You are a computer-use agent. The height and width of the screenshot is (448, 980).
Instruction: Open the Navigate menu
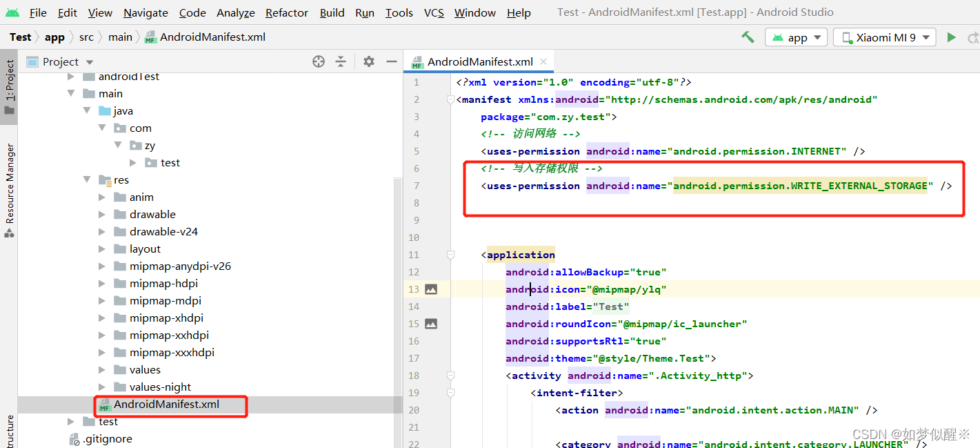146,12
